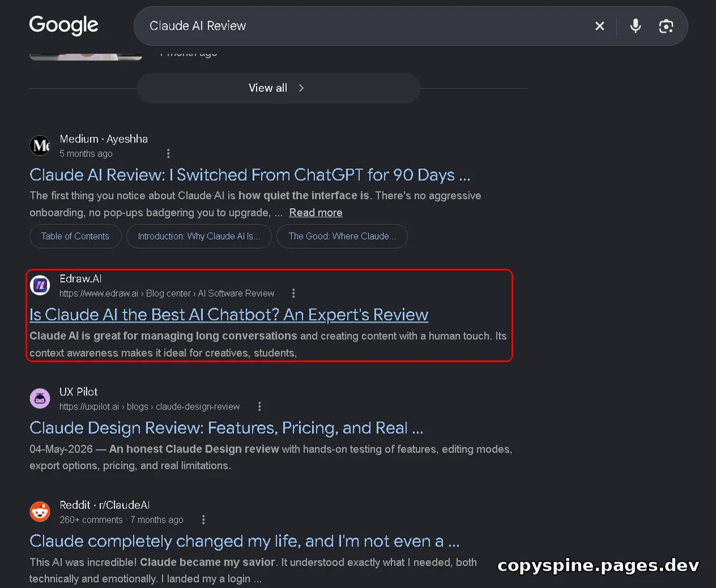Click the Medium favicon icon

(x=40, y=146)
